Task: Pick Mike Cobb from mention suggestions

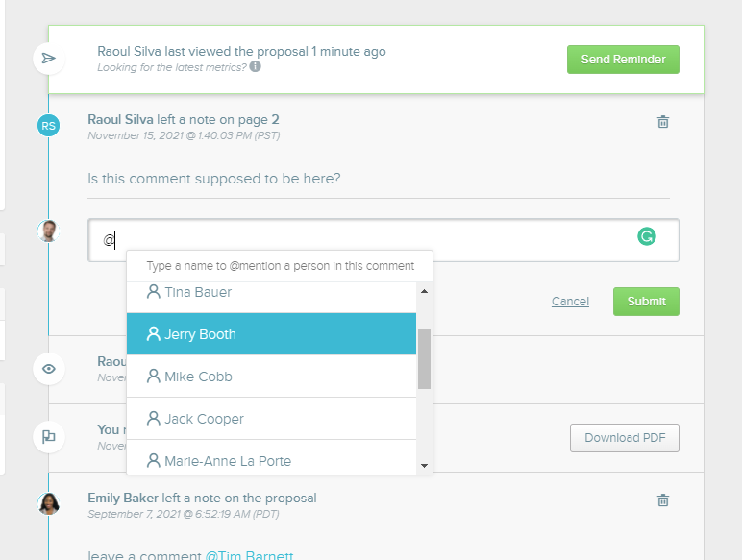Action: pyautogui.click(x=198, y=377)
